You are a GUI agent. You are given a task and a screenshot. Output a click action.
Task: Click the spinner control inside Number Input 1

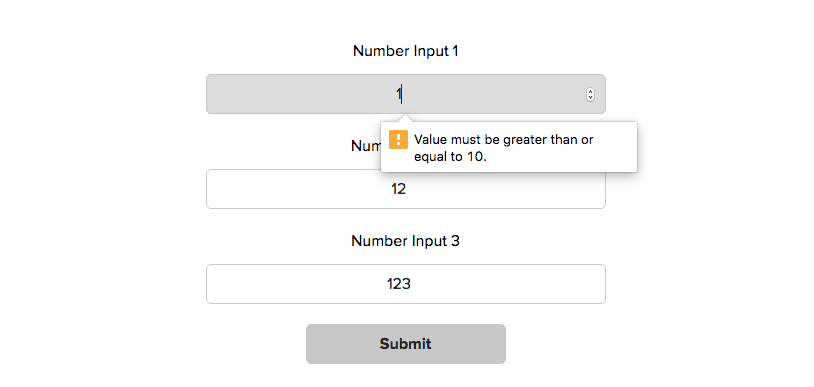pyautogui.click(x=590, y=95)
